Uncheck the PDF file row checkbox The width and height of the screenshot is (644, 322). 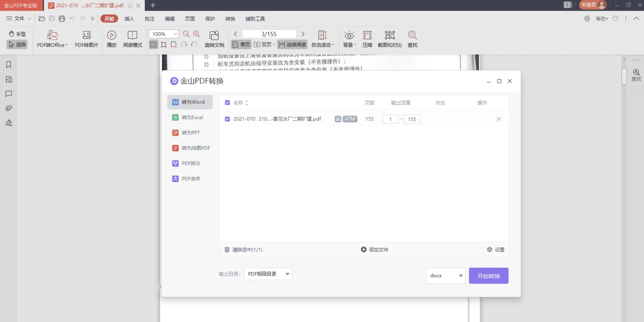pyautogui.click(x=227, y=119)
